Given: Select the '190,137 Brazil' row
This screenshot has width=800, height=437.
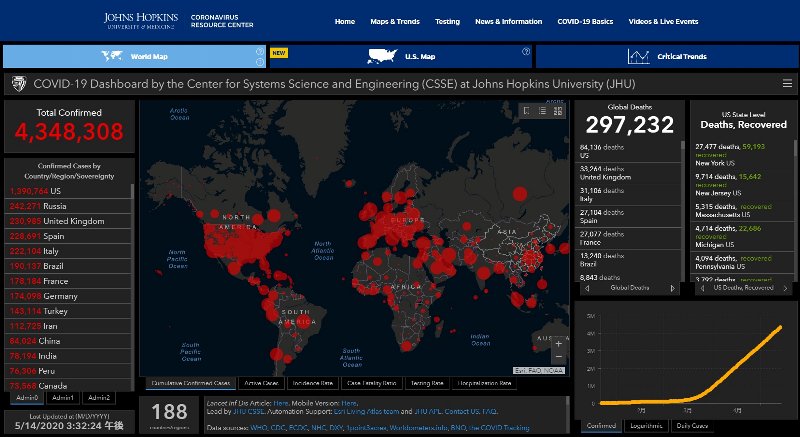Looking at the screenshot, I should (x=68, y=266).
